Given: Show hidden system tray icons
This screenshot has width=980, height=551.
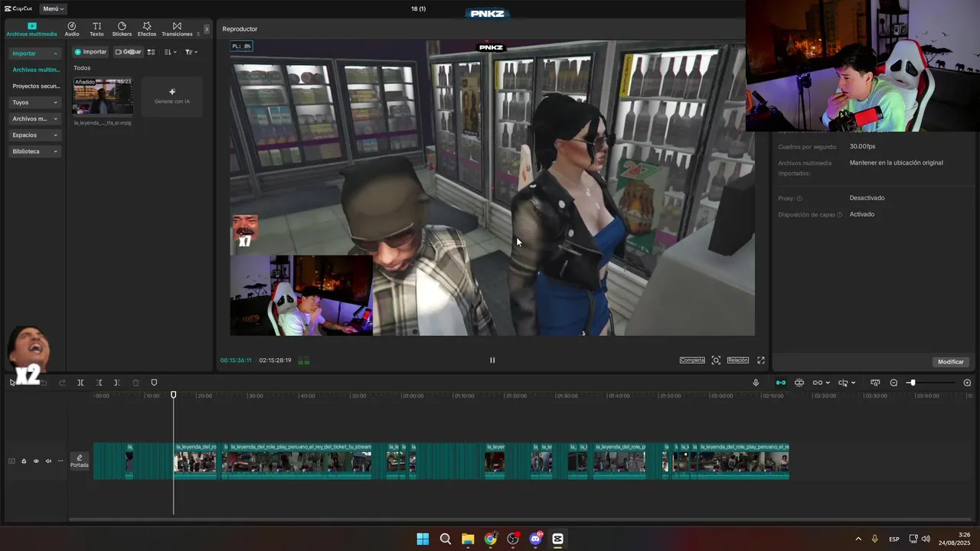Looking at the screenshot, I should coord(857,539).
